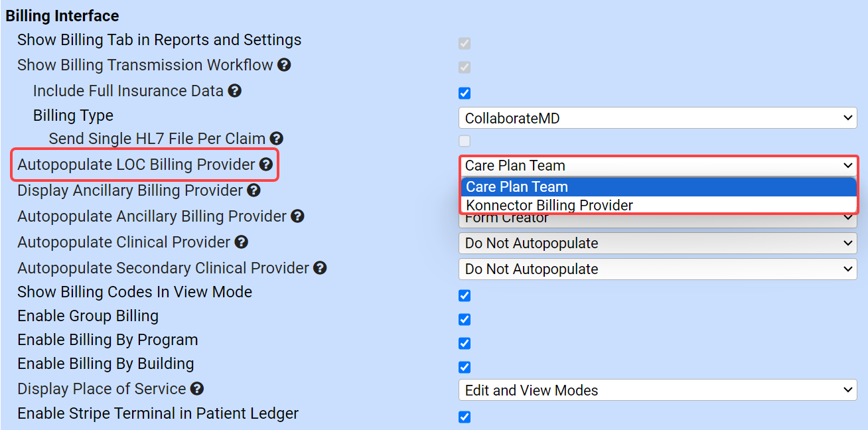Open the Autopopulate Clinical Provider dropdown

[657, 244]
